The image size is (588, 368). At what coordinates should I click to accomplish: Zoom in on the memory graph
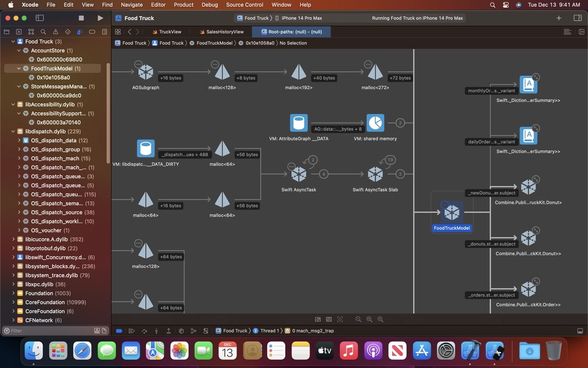pyautogui.click(x=380, y=319)
